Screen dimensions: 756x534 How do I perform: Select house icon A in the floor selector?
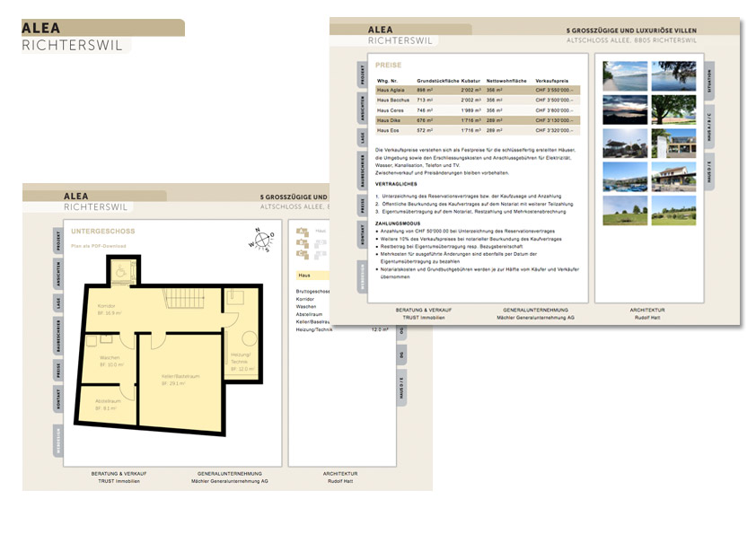[x=300, y=232]
